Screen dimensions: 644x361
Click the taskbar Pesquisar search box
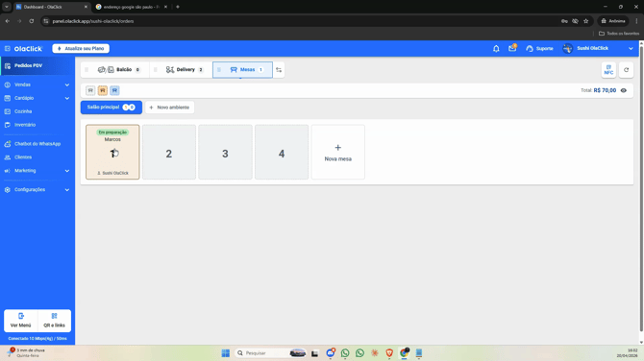pyautogui.click(x=271, y=353)
